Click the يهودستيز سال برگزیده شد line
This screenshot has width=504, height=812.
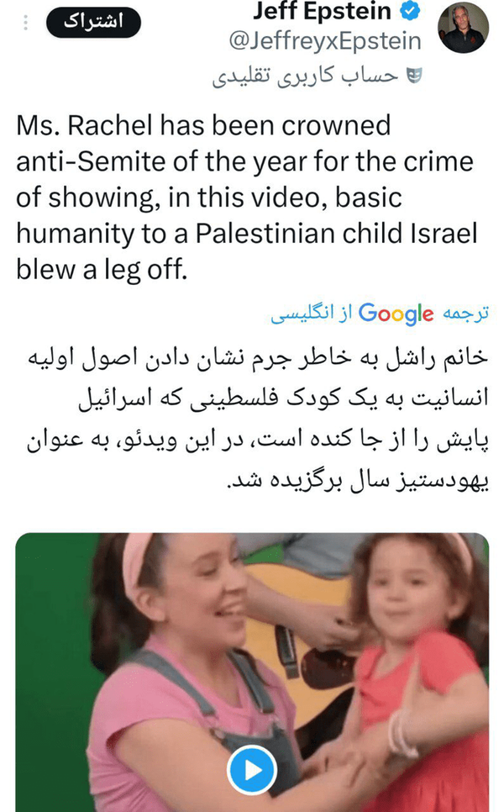click(358, 481)
